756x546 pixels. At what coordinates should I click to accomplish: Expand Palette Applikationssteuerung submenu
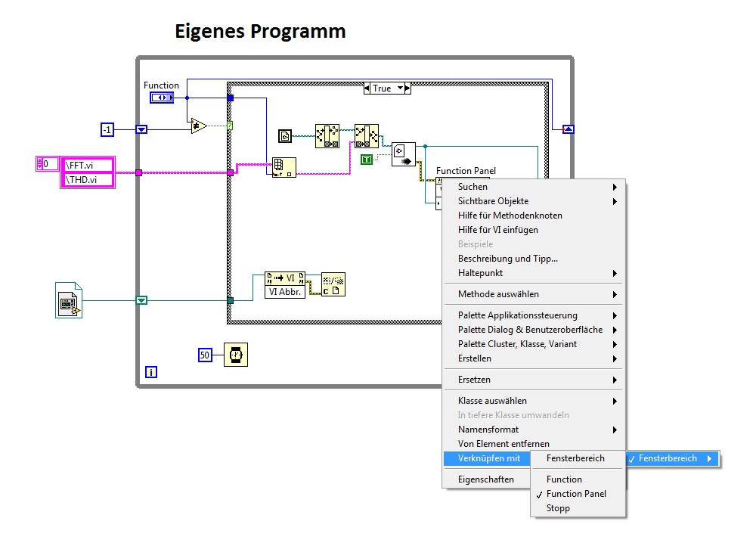coord(534,315)
